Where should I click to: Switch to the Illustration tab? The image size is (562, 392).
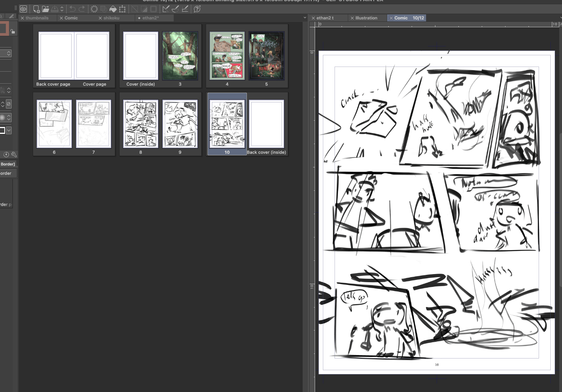click(366, 18)
